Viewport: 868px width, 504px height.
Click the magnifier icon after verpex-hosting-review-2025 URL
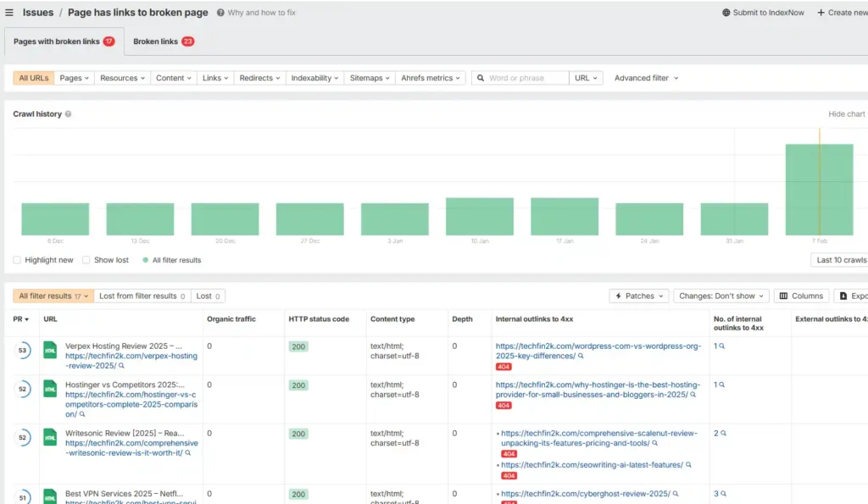121,366
